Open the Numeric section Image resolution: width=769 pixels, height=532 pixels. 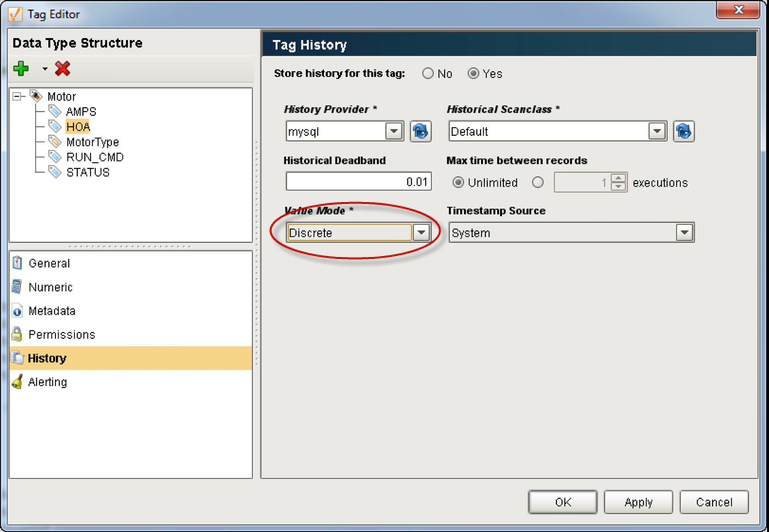pos(51,287)
